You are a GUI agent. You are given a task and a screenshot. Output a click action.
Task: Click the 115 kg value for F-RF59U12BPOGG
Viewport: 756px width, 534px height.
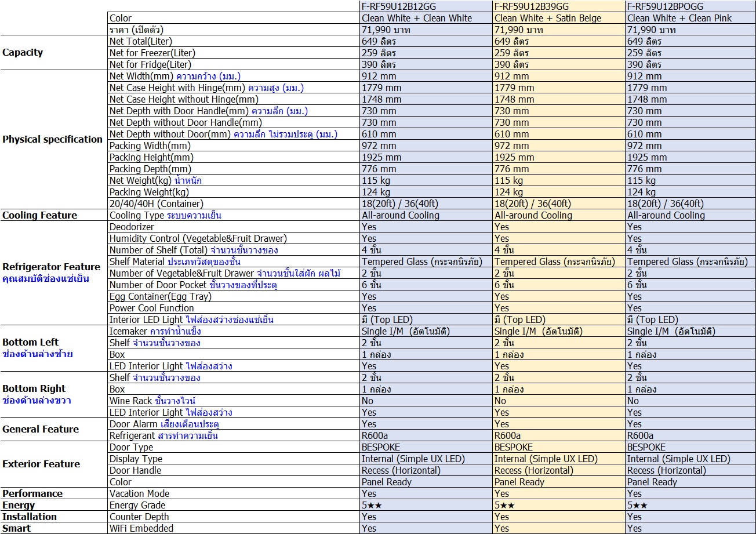coord(641,180)
